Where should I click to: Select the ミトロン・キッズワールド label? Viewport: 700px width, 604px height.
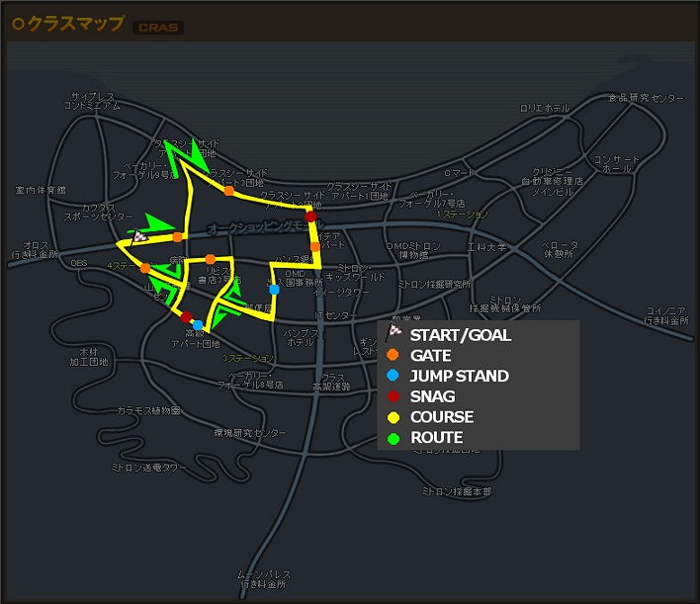click(x=355, y=272)
